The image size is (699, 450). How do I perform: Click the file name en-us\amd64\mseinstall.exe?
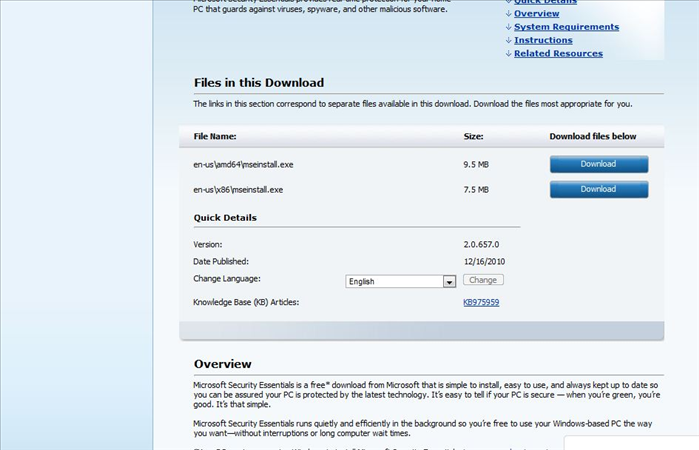pyautogui.click(x=243, y=165)
